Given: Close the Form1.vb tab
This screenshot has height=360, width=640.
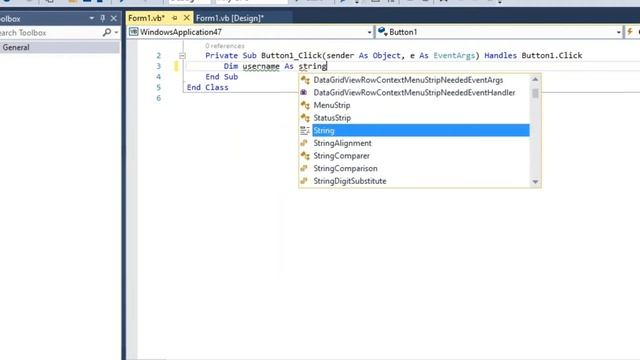Looking at the screenshot, I should 187,18.
